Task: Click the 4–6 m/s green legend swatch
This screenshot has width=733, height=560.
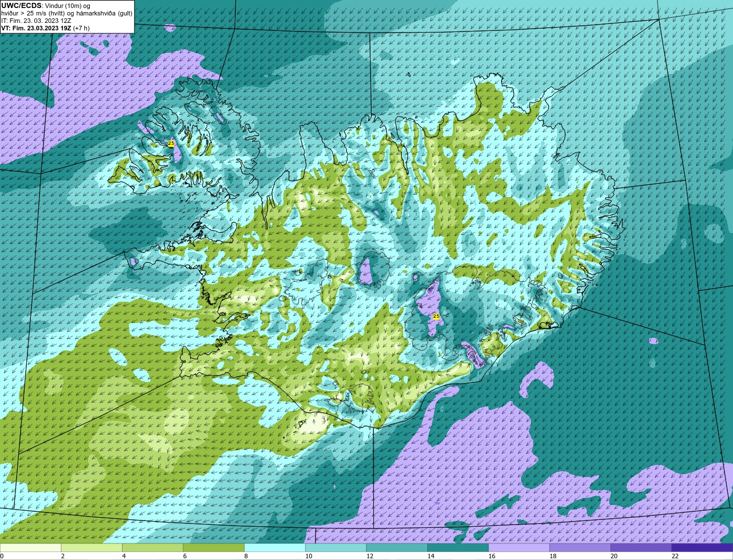Action: click(152, 548)
